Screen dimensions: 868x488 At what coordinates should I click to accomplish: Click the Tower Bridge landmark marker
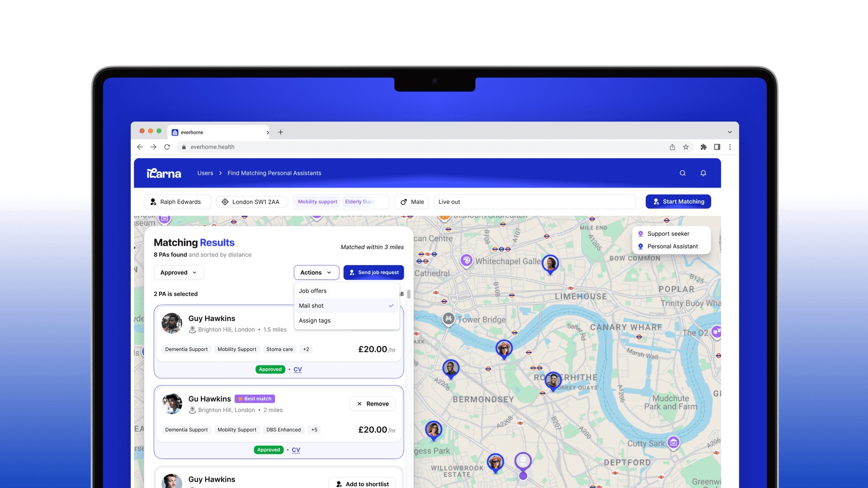448,319
